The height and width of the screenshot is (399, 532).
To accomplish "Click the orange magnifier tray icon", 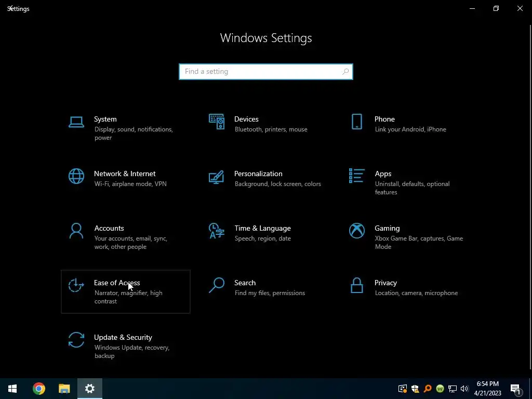I will 428,389.
